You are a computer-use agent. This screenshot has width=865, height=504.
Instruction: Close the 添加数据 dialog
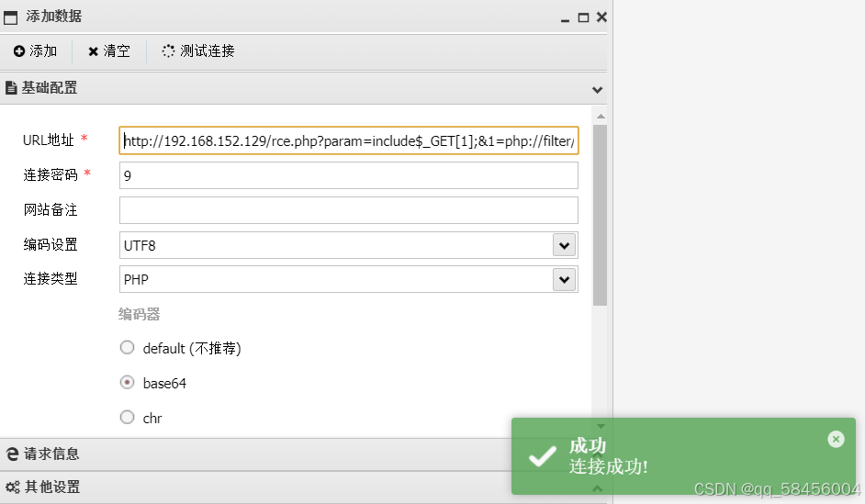pyautogui.click(x=601, y=17)
